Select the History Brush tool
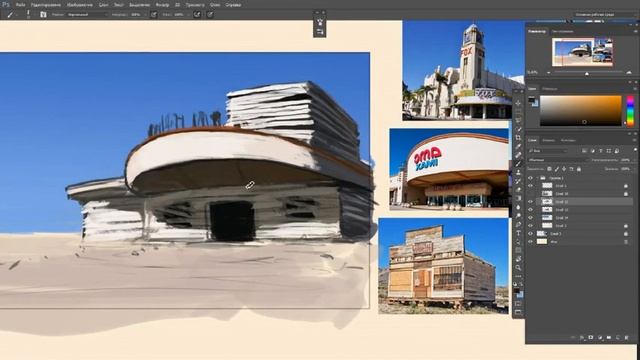The height and width of the screenshot is (360, 640). coord(518,181)
